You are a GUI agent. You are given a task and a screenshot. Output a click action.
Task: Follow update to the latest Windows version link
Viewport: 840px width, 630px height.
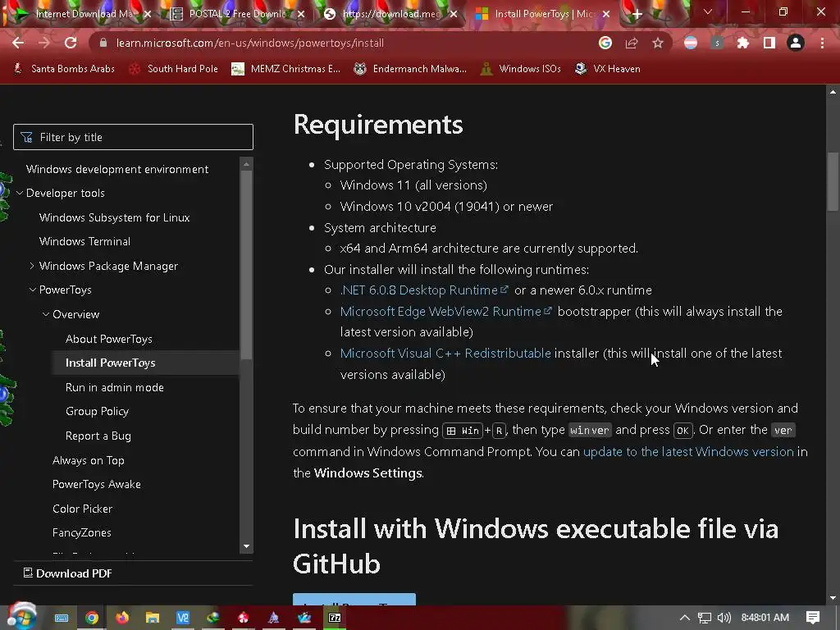click(x=688, y=452)
